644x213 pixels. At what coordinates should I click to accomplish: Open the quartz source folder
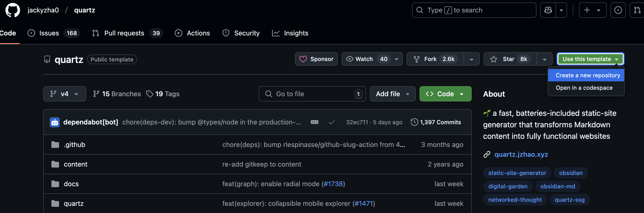[73, 203]
